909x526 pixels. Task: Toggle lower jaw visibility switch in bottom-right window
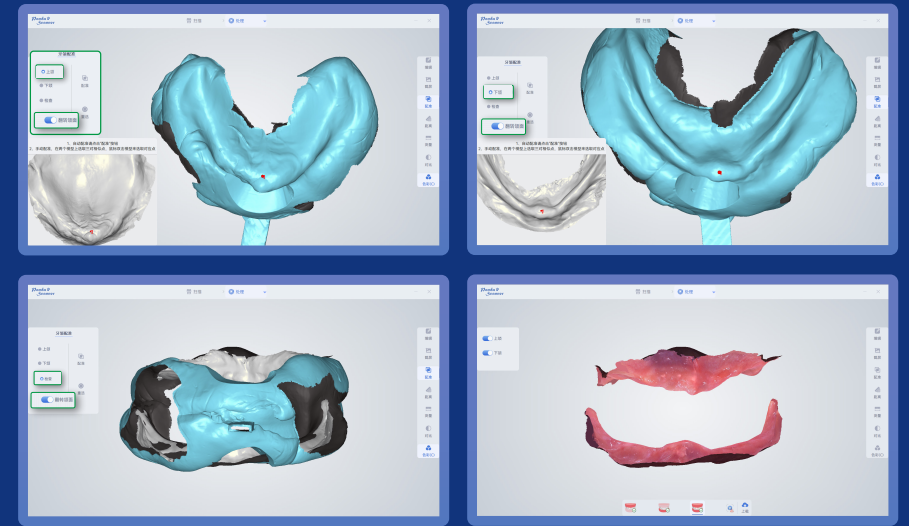[x=488, y=353]
